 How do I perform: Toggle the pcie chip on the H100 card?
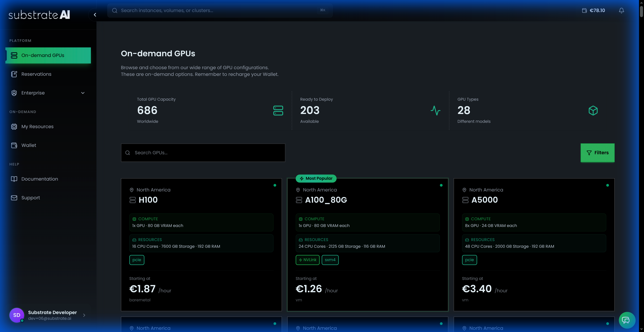(137, 260)
